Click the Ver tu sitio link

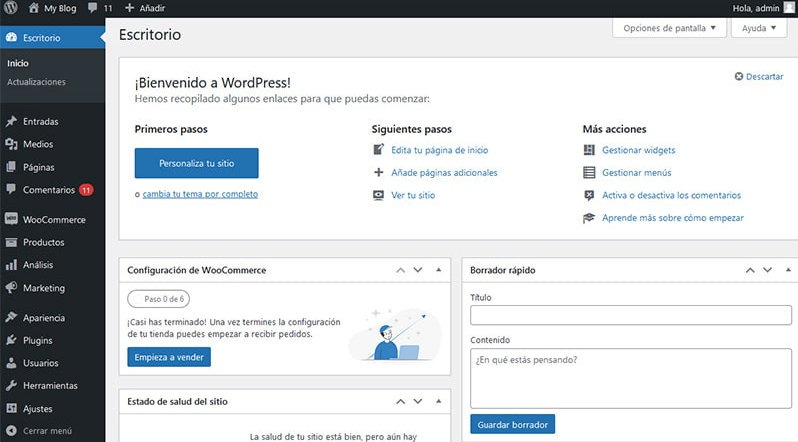[413, 195]
